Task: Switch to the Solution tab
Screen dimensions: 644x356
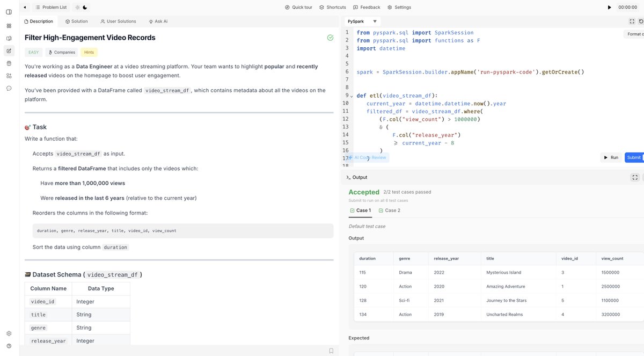Action: point(76,21)
